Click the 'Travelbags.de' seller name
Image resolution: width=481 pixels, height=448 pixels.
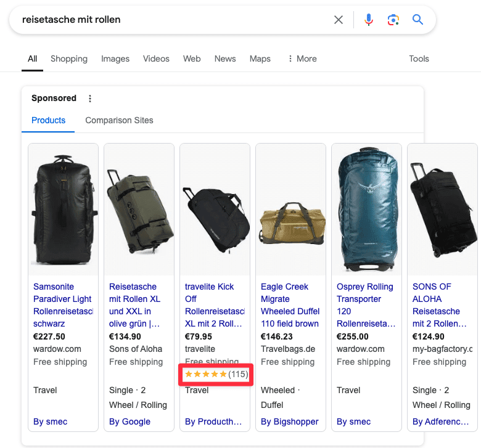pos(288,349)
